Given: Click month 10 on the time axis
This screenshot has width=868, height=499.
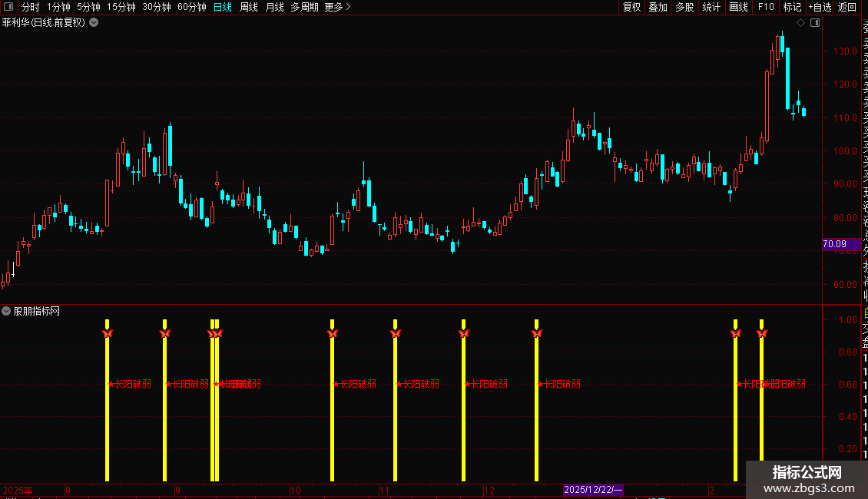Looking at the screenshot, I should (x=296, y=490).
